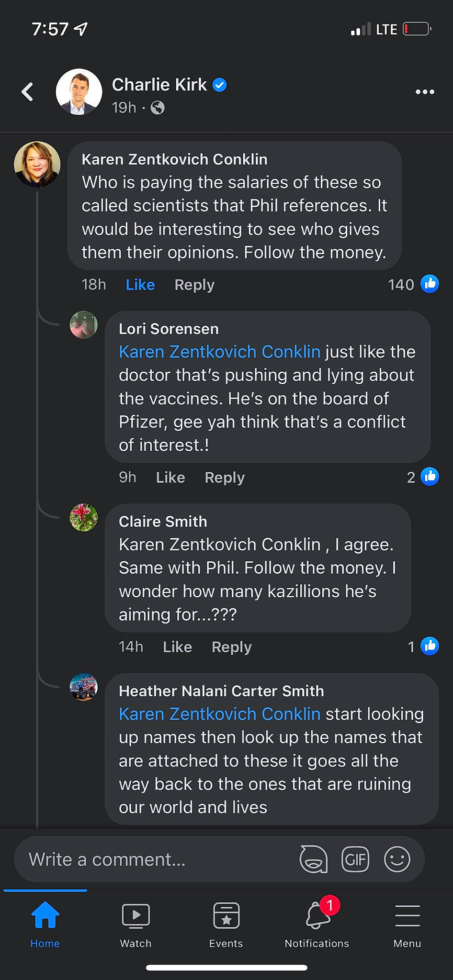Click the Write a comment field
Viewport: 453px width, 980px height.
pos(153,859)
